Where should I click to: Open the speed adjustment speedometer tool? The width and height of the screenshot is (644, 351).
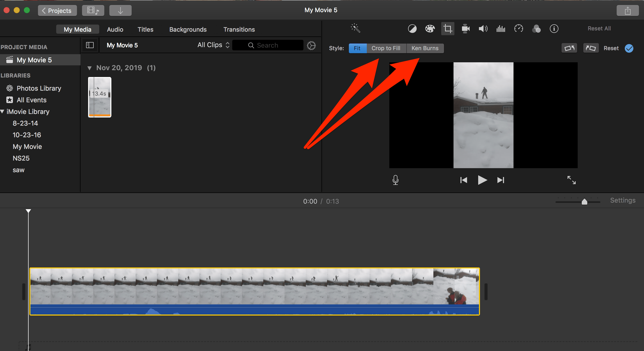point(518,29)
